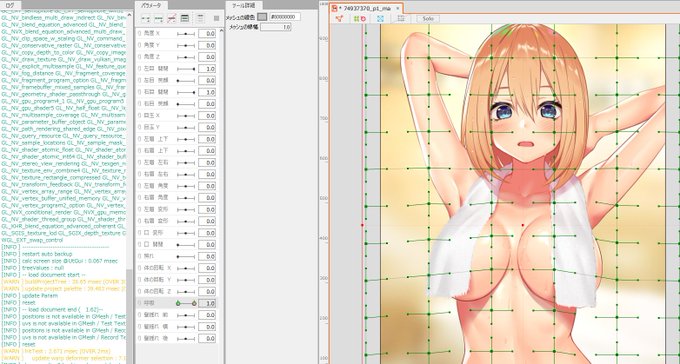
Task: Toggle the lock marker on 口 開閉 row
Action: (x=139, y=244)
